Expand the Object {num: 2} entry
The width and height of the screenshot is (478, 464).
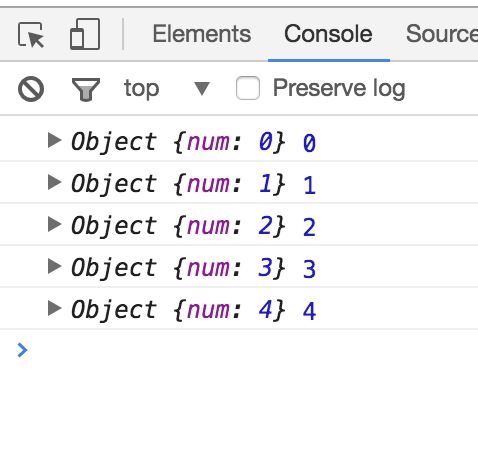54,224
